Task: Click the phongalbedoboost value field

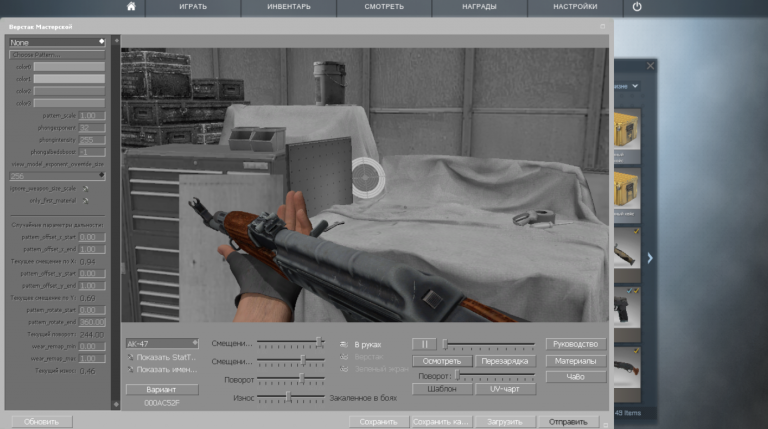Action: (92, 152)
